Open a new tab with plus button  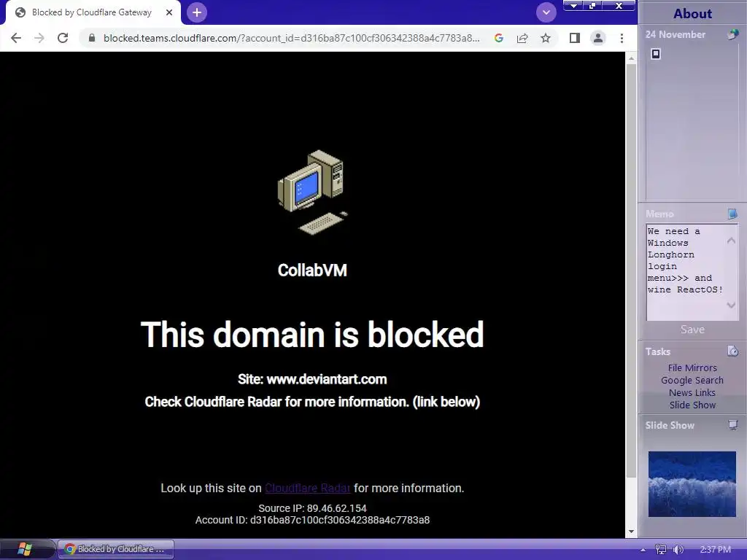(197, 12)
